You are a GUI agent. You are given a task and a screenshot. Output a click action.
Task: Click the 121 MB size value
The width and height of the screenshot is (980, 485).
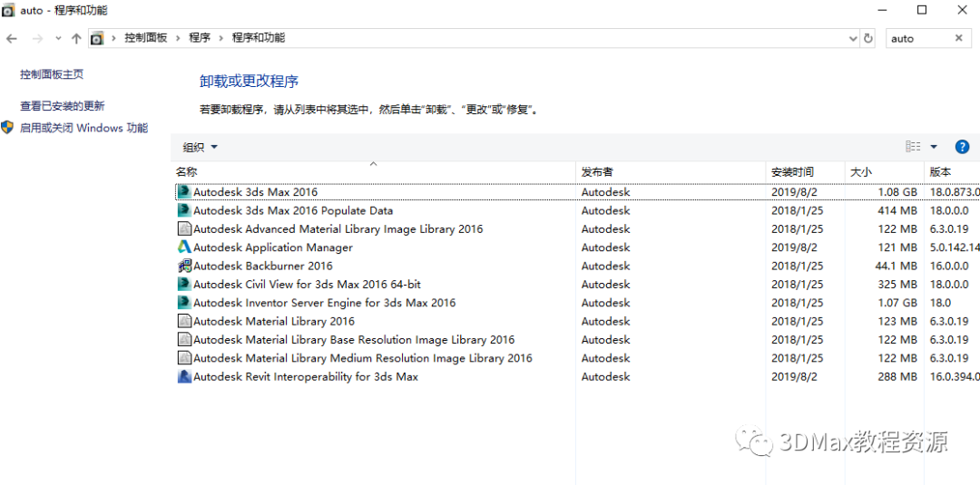pos(899,247)
